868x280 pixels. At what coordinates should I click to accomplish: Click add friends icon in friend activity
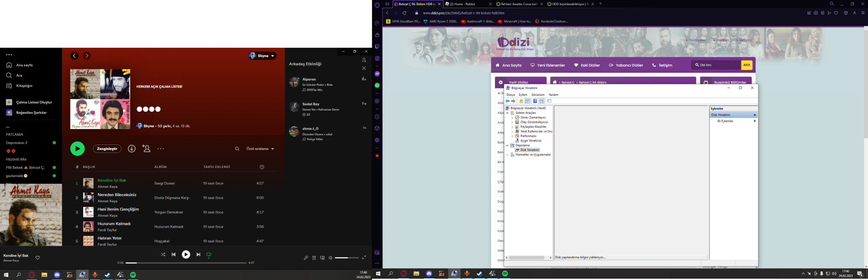364,60
